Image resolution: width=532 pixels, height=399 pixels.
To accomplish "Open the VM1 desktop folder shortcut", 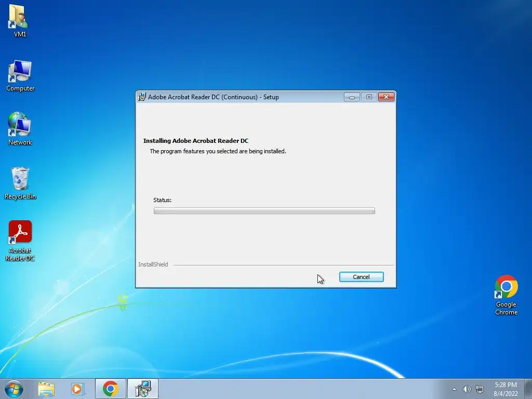I will (x=19, y=20).
